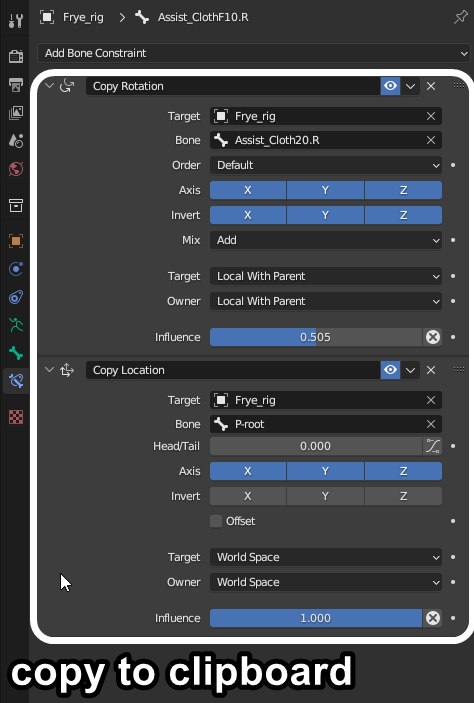Click the Copy Rotation constraint type icon
This screenshot has height=703, width=474.
pyautogui.click(x=67, y=86)
